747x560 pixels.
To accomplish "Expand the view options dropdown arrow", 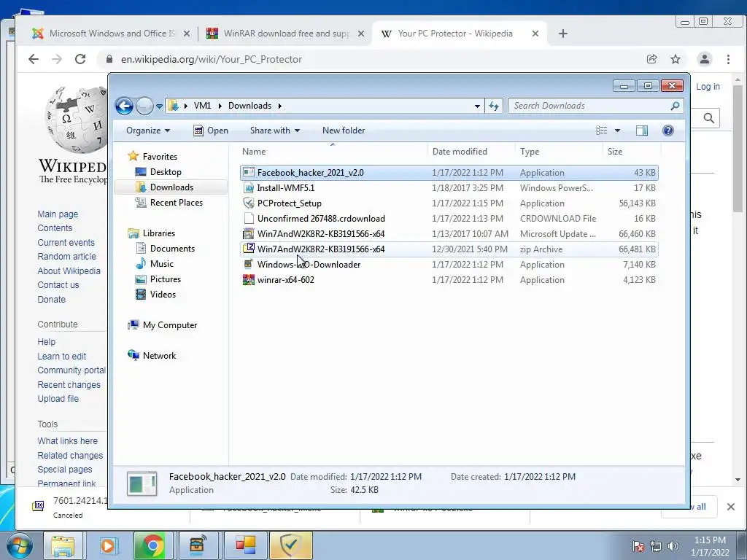I will click(x=617, y=131).
